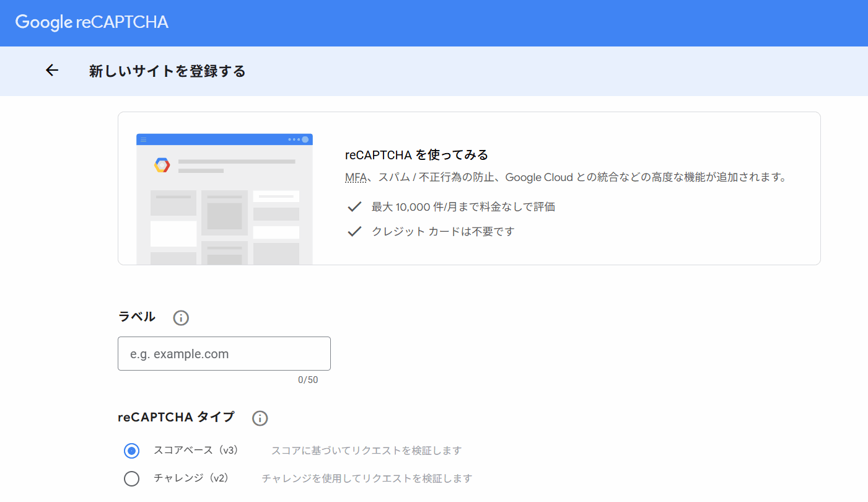Screen dimensions: 868x502
Task: Focus the label input field (e.g. example.com)
Action: point(224,354)
